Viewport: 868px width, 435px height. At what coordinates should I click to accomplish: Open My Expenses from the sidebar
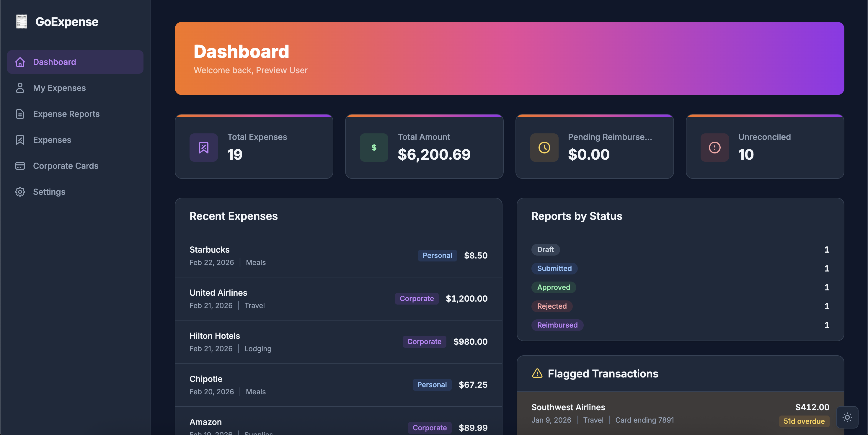[59, 88]
